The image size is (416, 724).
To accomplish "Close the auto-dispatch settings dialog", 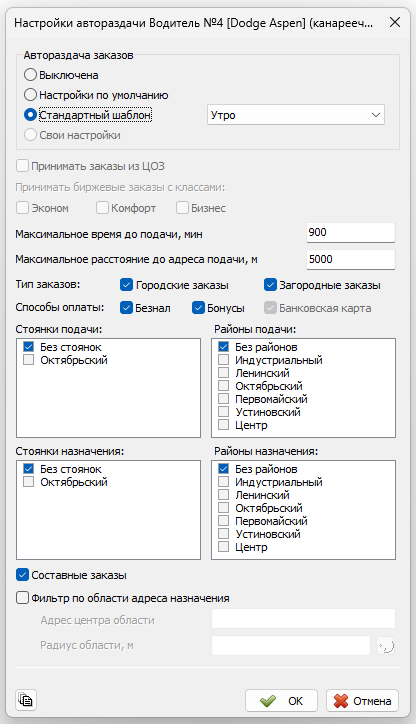I will 395,22.
